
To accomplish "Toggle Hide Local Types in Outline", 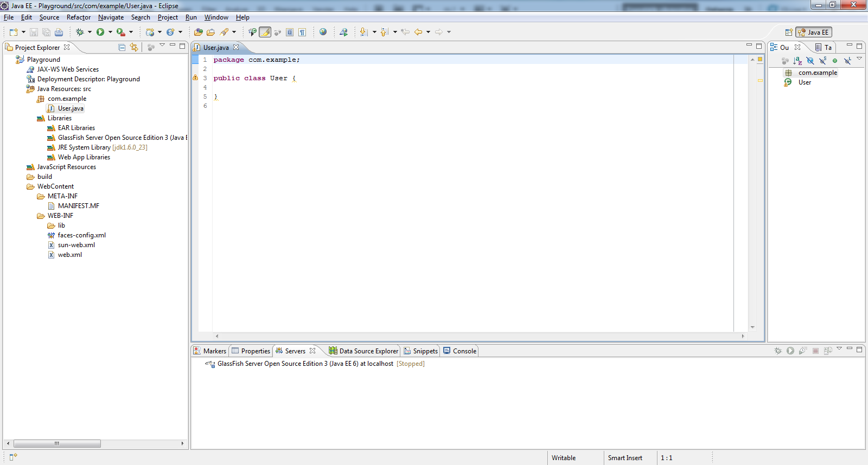I will (847, 61).
